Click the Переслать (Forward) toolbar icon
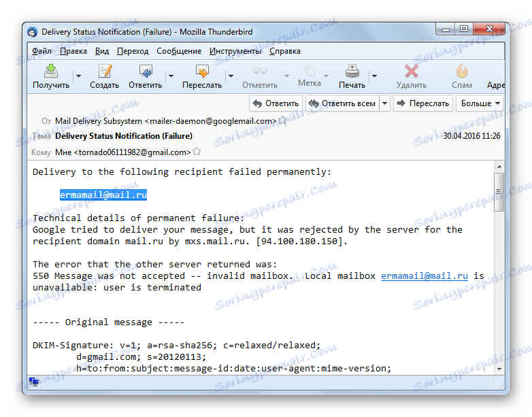 (202, 71)
